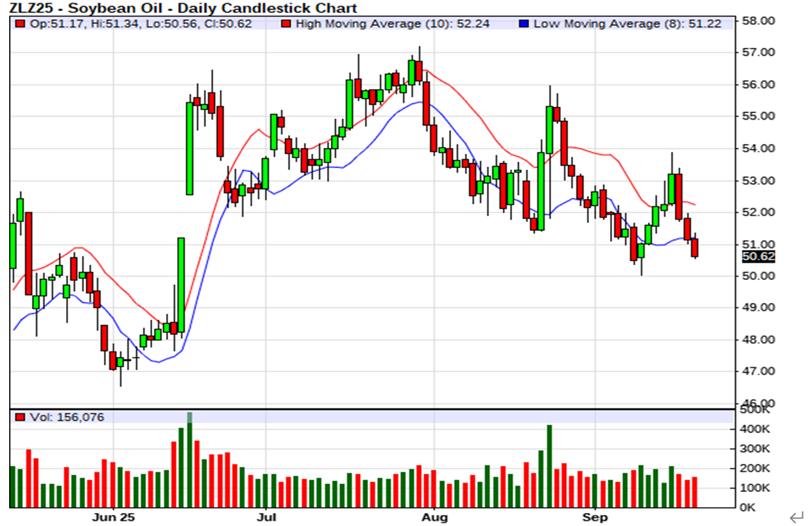Click the red Vol legend swatch
This screenshot has height=526, width=812.
(20, 417)
